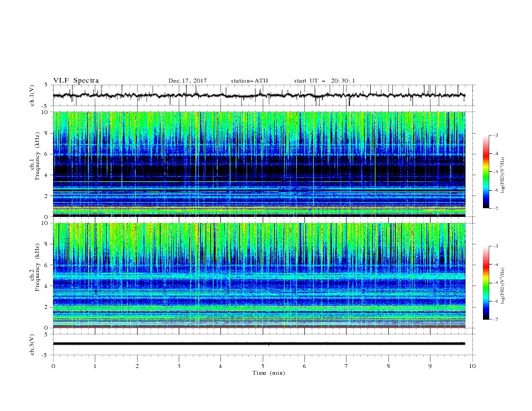This screenshot has height=411, width=532.
Task: Click time axis tick label "7"
Action: point(347,366)
